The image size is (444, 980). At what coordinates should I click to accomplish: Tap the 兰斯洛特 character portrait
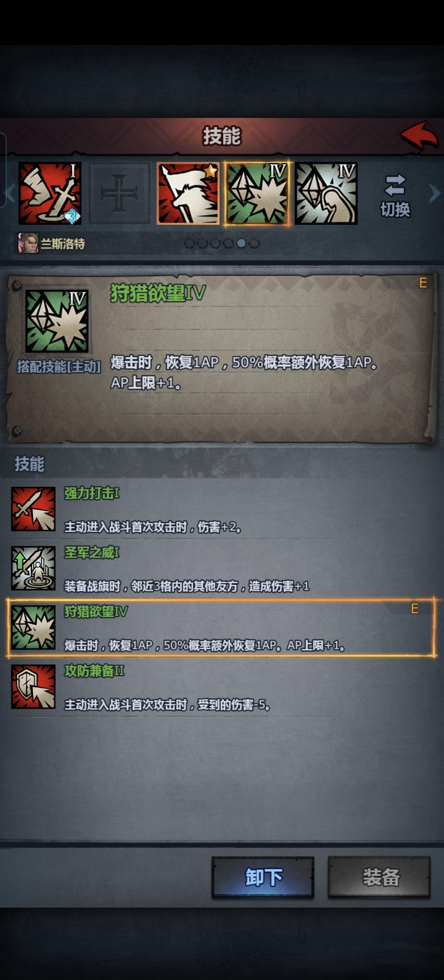point(28,243)
